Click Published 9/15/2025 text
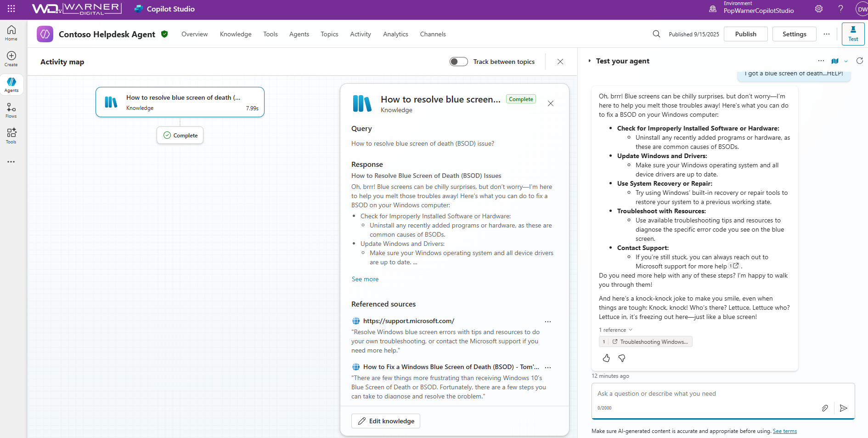 click(694, 34)
